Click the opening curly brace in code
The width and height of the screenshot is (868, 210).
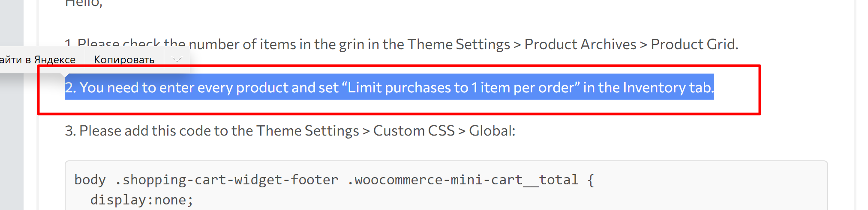pyautogui.click(x=591, y=180)
